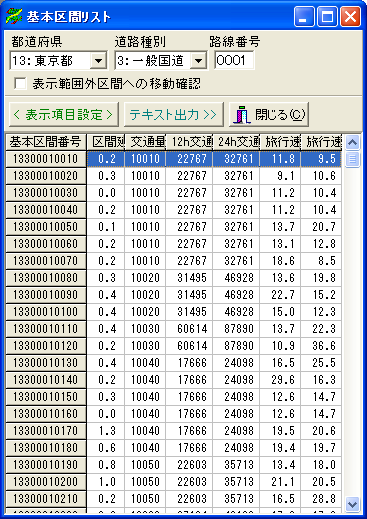
Task: Click cell 1.3 in row 13300010170
Action: (x=106, y=431)
